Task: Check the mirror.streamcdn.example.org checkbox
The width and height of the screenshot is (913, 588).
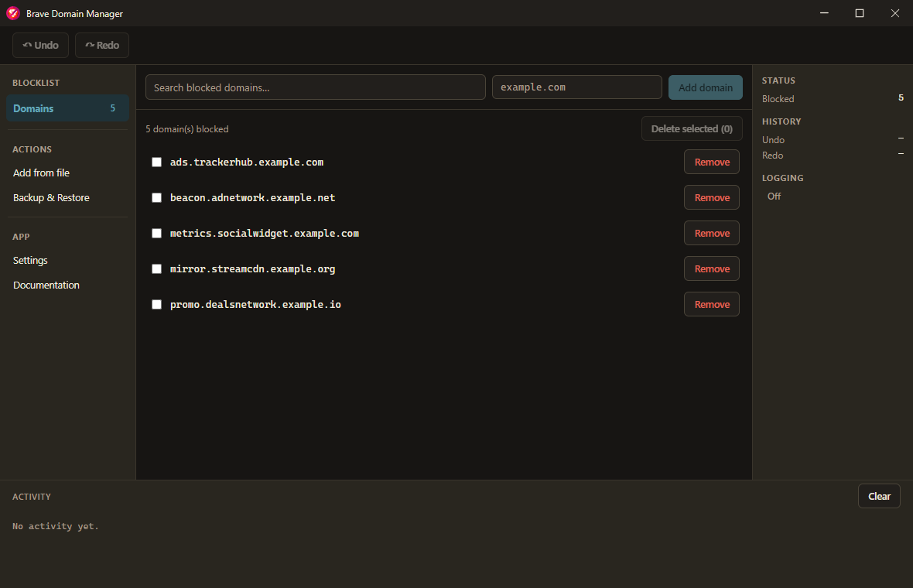Action: [x=156, y=269]
